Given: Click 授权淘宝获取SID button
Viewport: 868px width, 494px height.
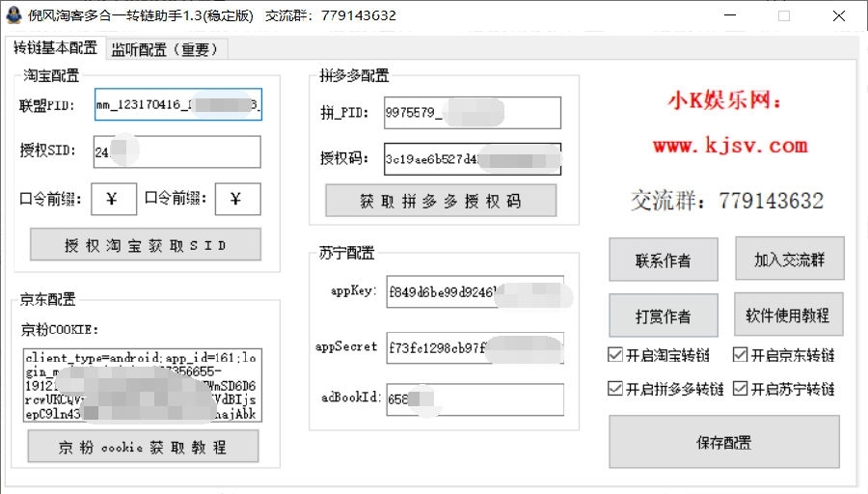Looking at the screenshot, I should click(146, 244).
